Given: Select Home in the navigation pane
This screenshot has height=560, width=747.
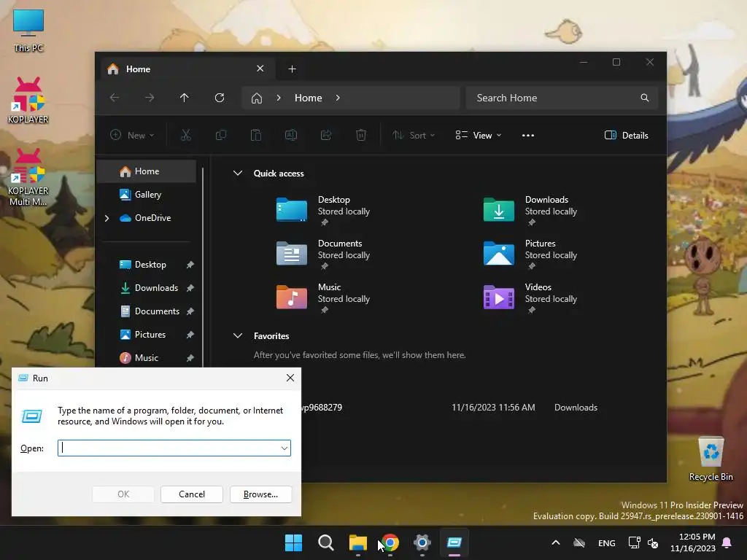Looking at the screenshot, I should click(x=146, y=171).
